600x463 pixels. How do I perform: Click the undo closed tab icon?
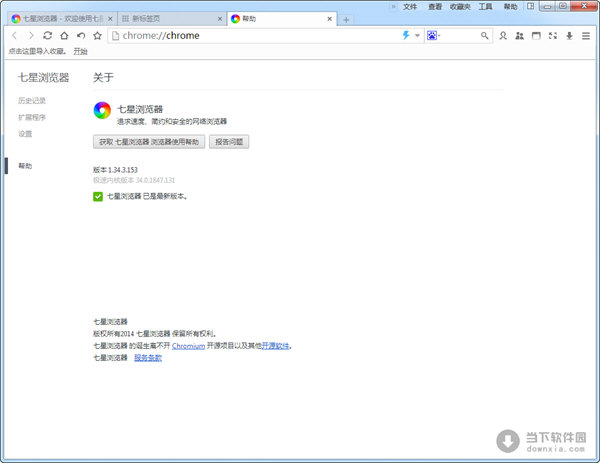point(81,36)
